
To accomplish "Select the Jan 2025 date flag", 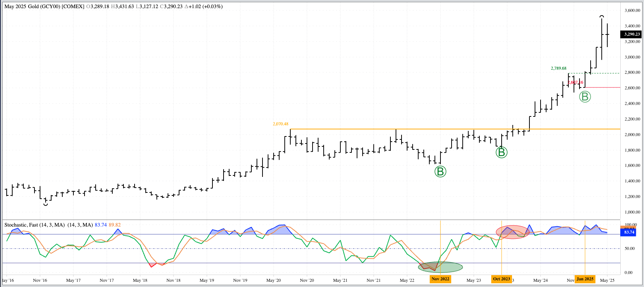I will point(585,279).
